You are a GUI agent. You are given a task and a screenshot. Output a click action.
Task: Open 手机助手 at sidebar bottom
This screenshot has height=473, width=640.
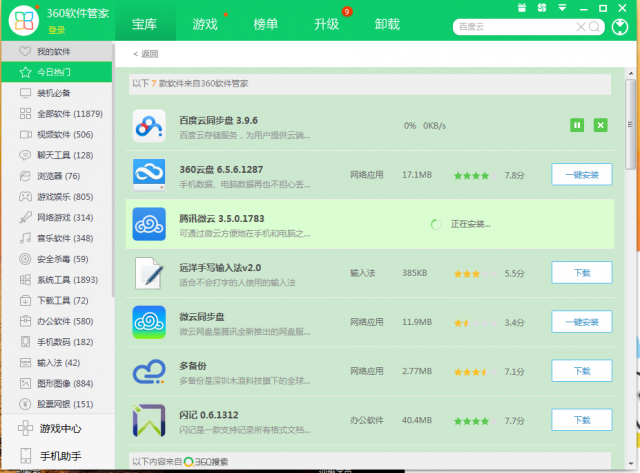[57, 455]
